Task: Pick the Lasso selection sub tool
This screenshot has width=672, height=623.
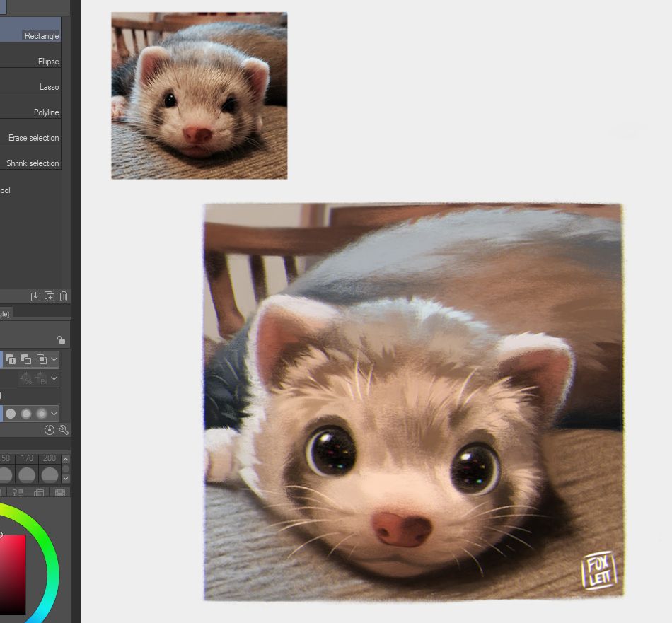Action: 30,81
